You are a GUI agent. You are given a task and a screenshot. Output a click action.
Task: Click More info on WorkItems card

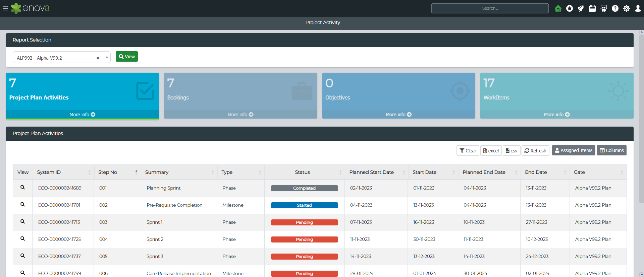pos(557,115)
